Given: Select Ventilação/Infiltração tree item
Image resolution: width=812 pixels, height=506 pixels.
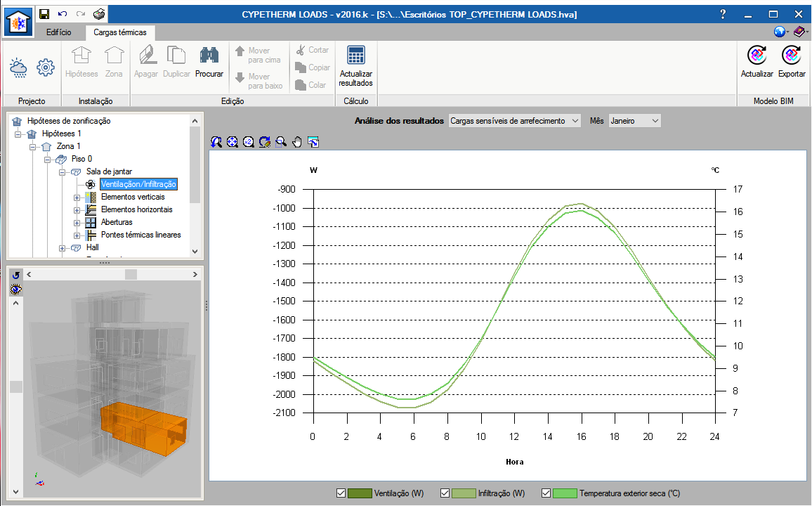Looking at the screenshot, I should pyautogui.click(x=138, y=184).
